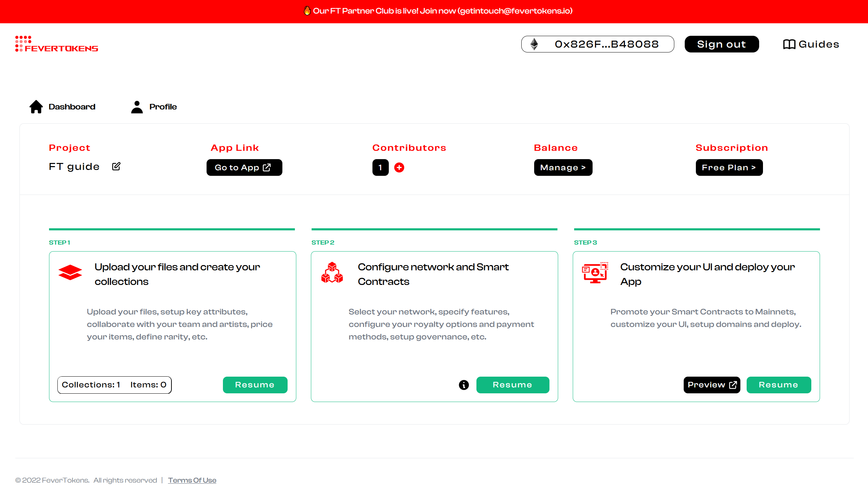Sign out of the account
The width and height of the screenshot is (868, 492).
722,44
